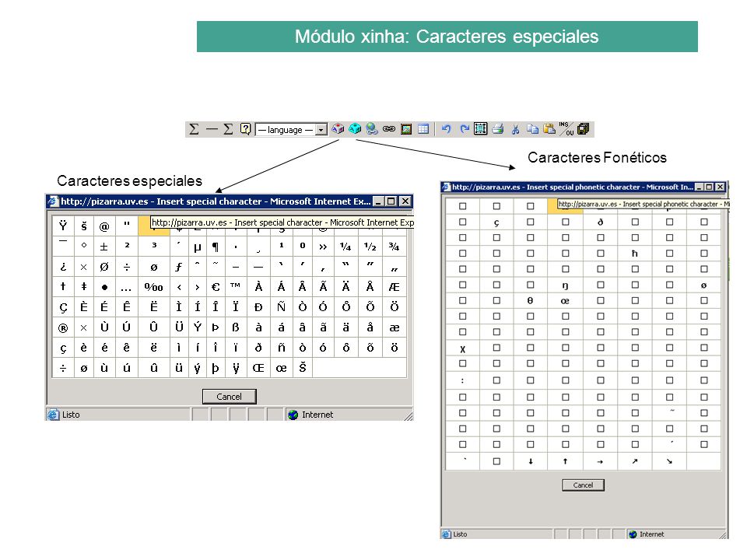Screen dimensions: 747x560
Task: Choose the ½ fraction character
Action: pos(370,247)
